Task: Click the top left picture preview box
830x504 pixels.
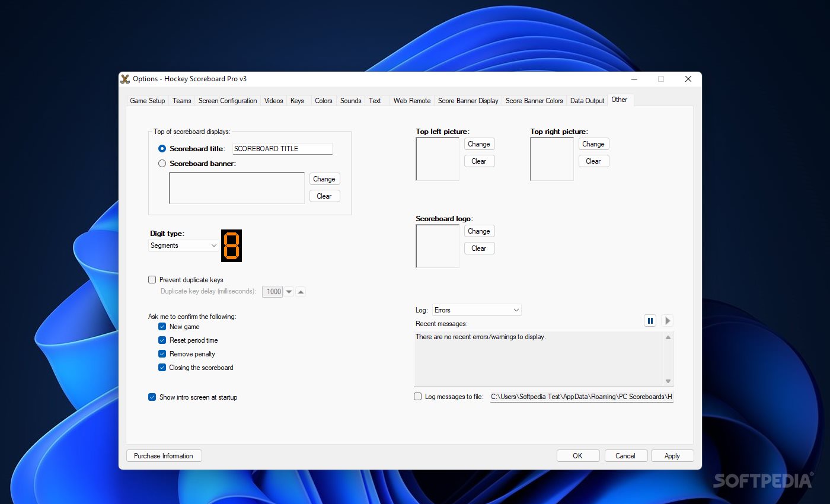Action: [438, 159]
